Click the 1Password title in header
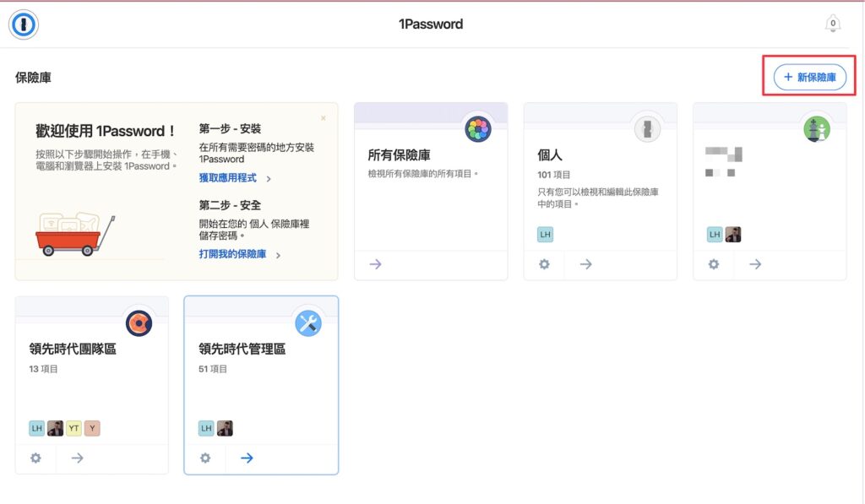The height and width of the screenshot is (504, 865). 431,24
